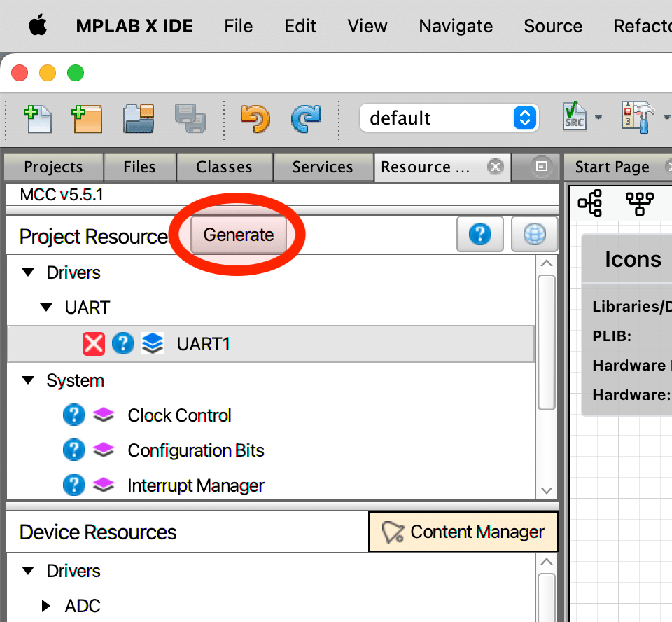Click the vertical hierarchy layout icon
Screen dimensions: 672x622
(x=639, y=203)
